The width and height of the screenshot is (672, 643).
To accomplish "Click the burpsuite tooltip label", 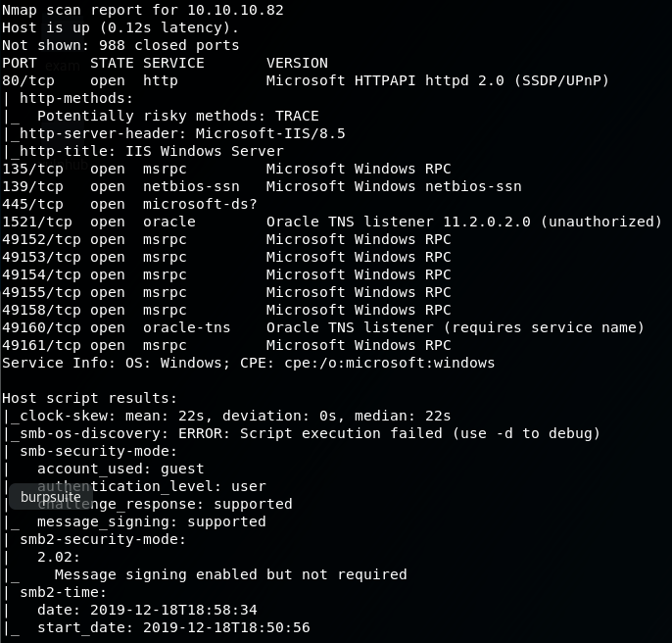I will click(51, 497).
